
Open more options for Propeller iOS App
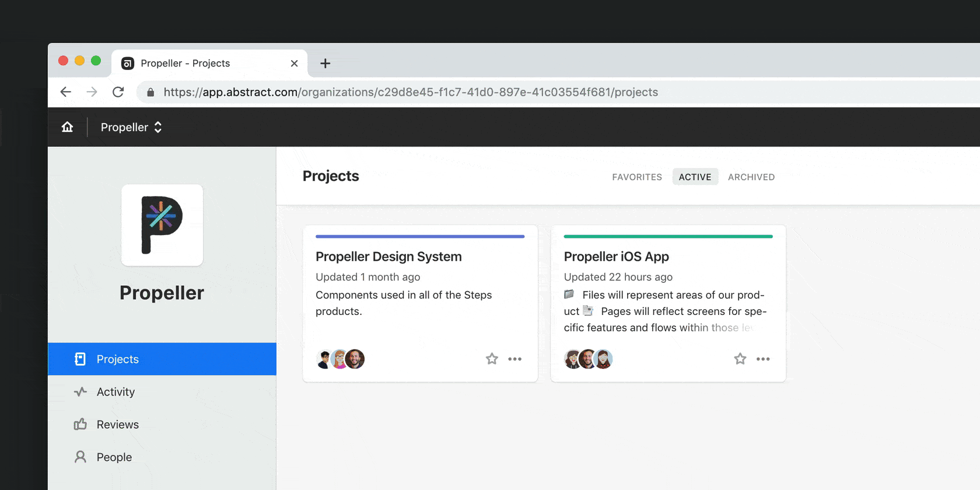763,359
